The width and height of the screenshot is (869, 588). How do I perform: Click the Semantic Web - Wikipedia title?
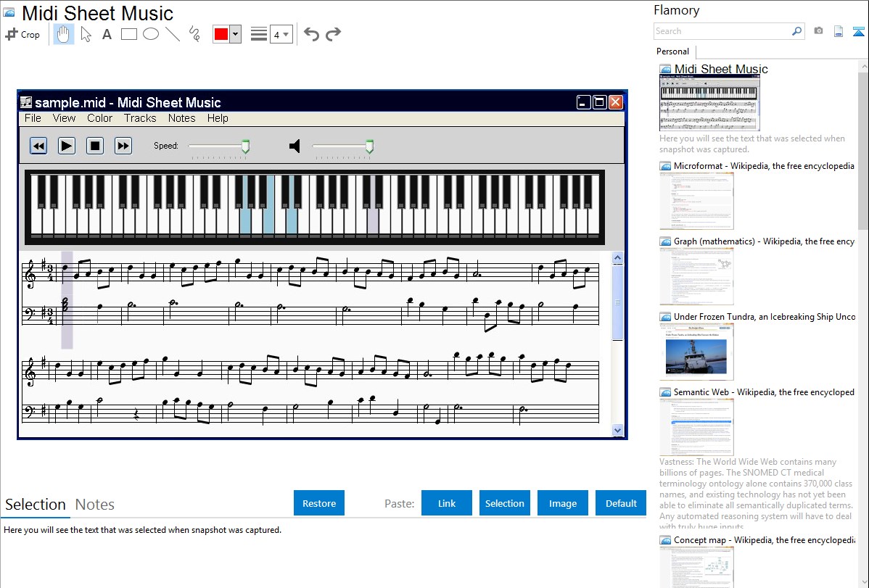click(x=764, y=392)
